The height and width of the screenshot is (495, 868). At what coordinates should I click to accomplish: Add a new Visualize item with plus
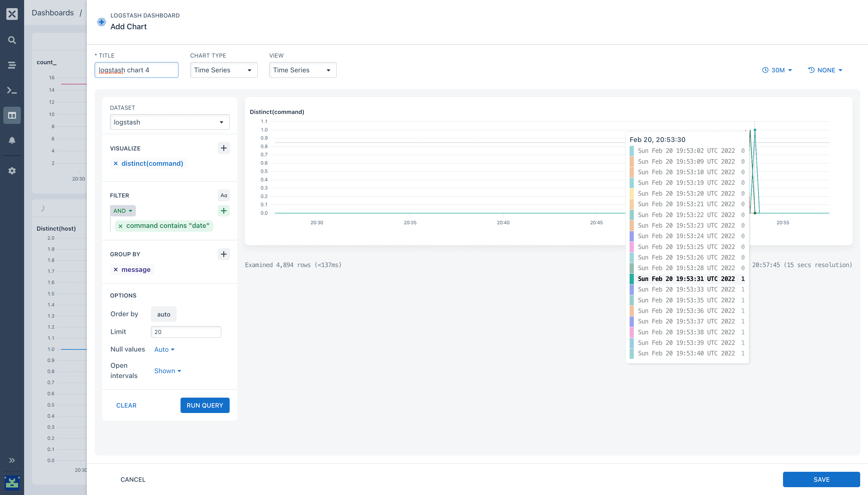point(223,148)
